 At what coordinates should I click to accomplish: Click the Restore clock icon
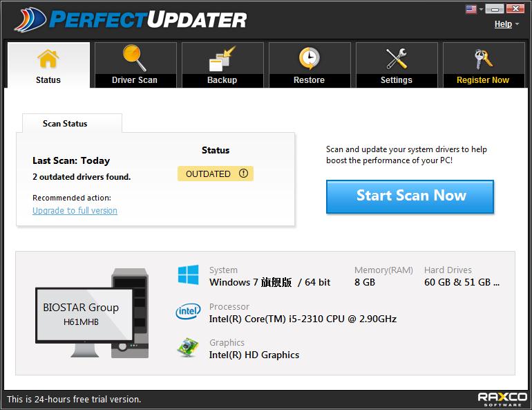(309, 58)
